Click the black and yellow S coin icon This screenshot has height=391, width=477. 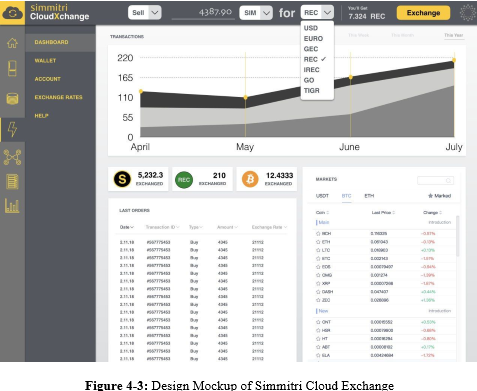coord(122,179)
